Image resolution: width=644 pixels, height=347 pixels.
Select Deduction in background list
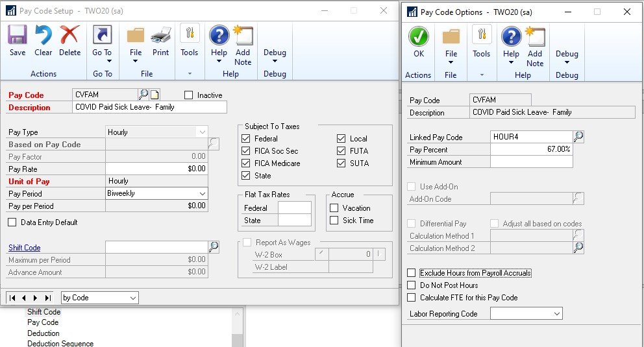(43, 333)
